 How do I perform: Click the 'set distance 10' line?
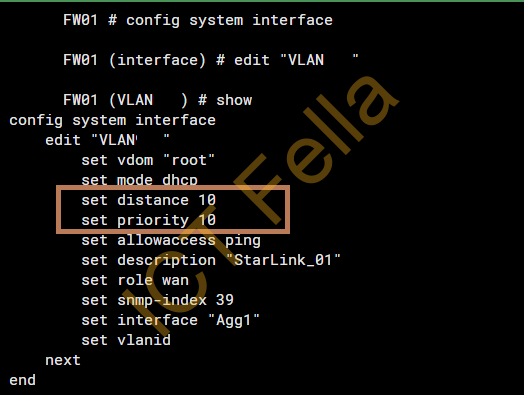click(149, 200)
